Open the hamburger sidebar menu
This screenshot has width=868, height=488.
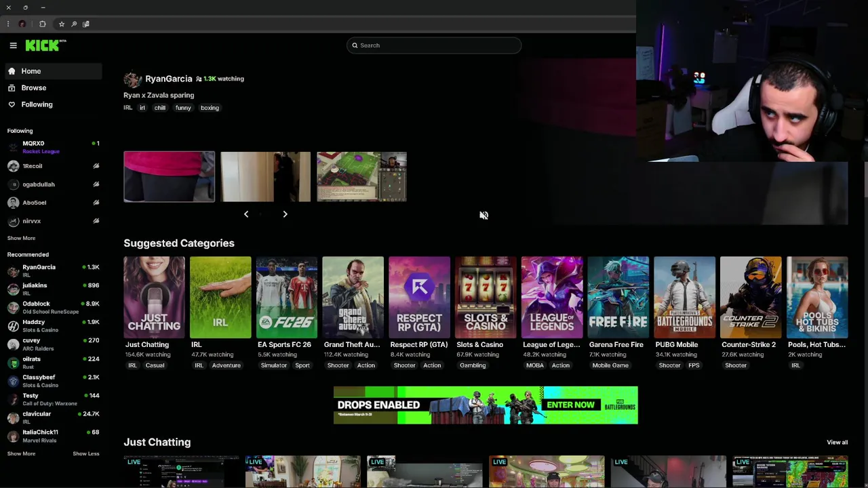pyautogui.click(x=13, y=45)
